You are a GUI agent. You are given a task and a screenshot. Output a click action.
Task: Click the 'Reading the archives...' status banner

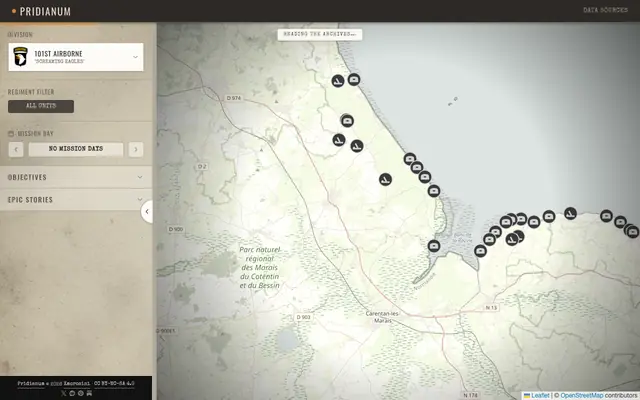(320, 34)
